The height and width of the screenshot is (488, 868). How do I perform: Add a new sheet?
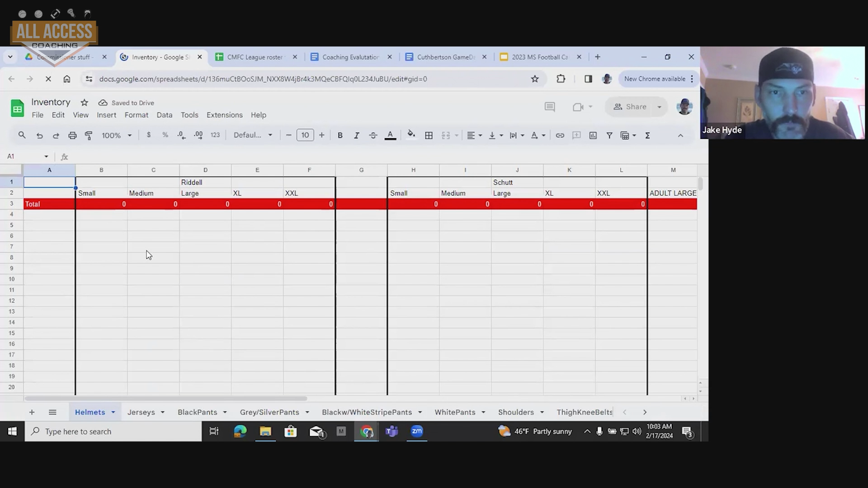(x=32, y=412)
